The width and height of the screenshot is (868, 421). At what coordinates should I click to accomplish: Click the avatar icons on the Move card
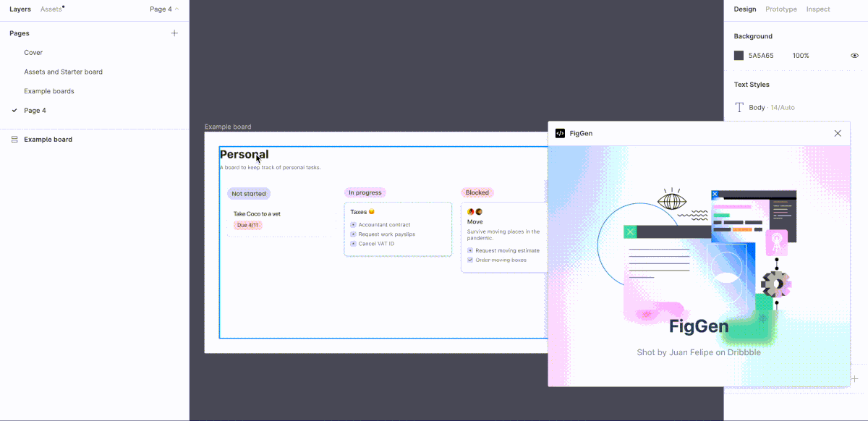(475, 212)
